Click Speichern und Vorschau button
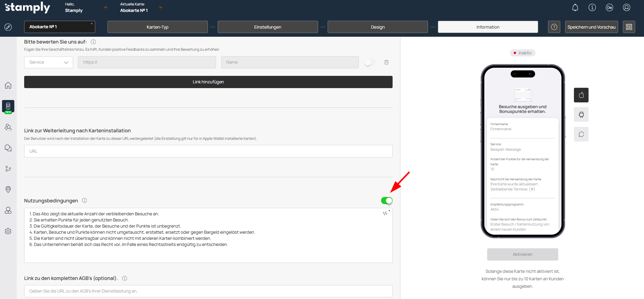The image size is (644, 299). click(591, 27)
